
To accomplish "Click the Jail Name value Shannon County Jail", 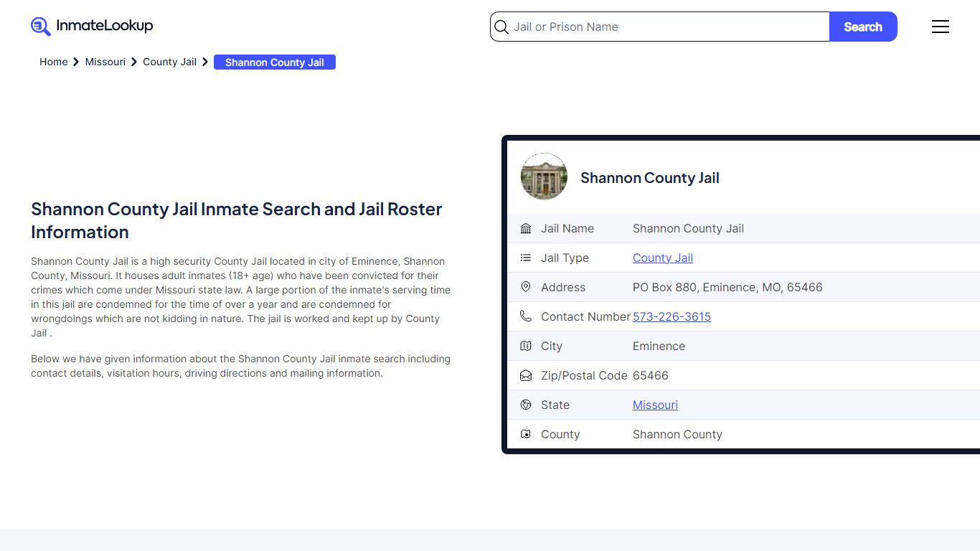I will (x=688, y=229).
